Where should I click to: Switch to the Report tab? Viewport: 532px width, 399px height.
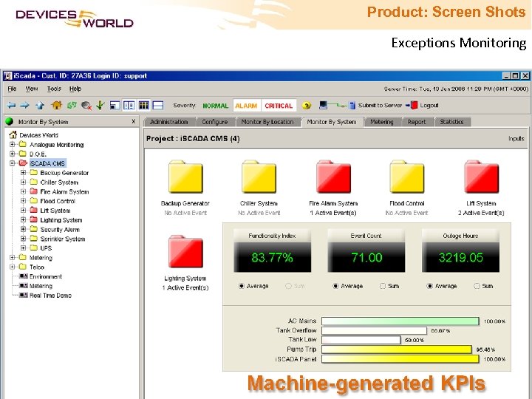pyautogui.click(x=417, y=122)
